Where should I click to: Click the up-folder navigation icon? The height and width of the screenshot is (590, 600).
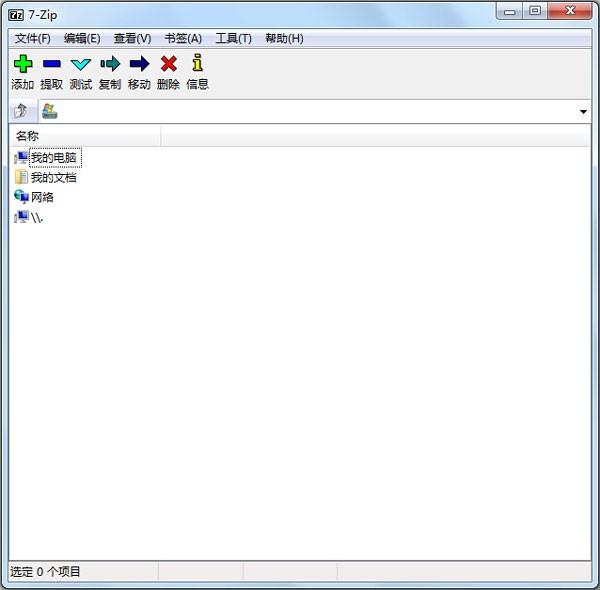pos(21,111)
